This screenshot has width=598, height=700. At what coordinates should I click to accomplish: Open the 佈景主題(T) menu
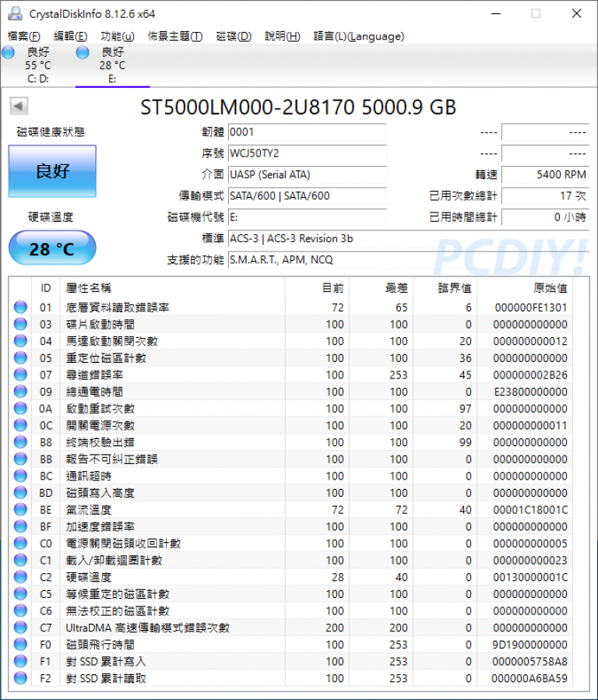[175, 36]
